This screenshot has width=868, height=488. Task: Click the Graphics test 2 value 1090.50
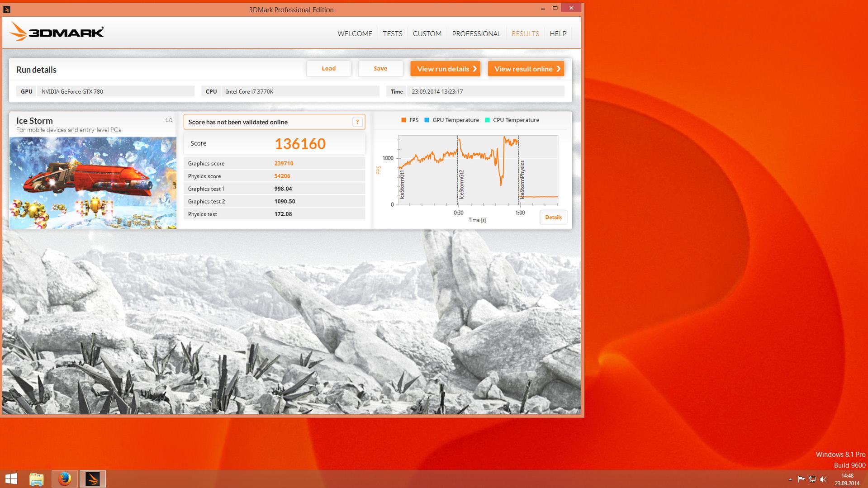(285, 201)
